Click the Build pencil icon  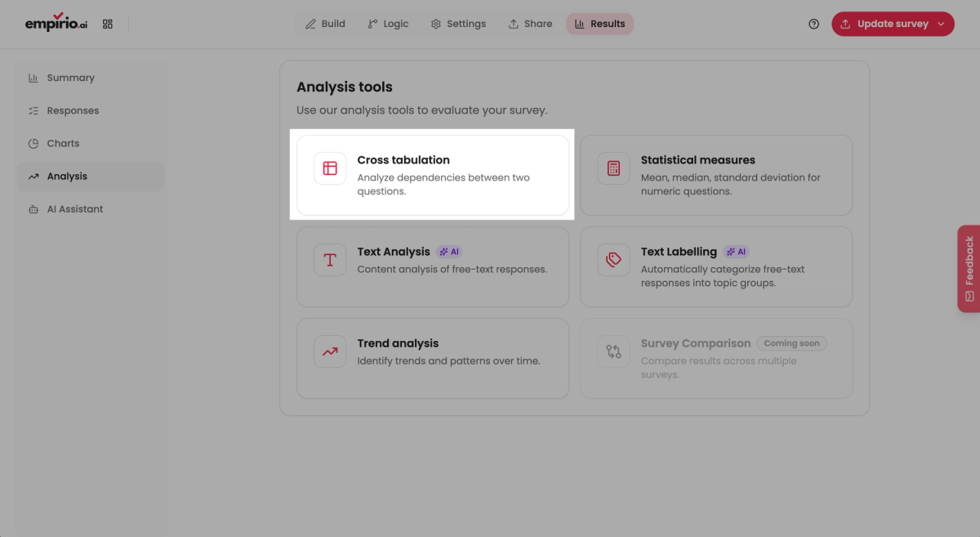[310, 24]
